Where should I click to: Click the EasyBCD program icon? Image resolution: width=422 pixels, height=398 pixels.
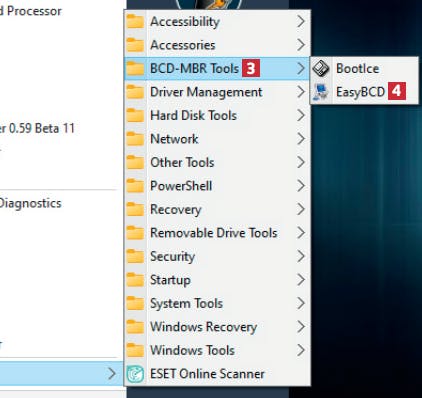tap(321, 92)
